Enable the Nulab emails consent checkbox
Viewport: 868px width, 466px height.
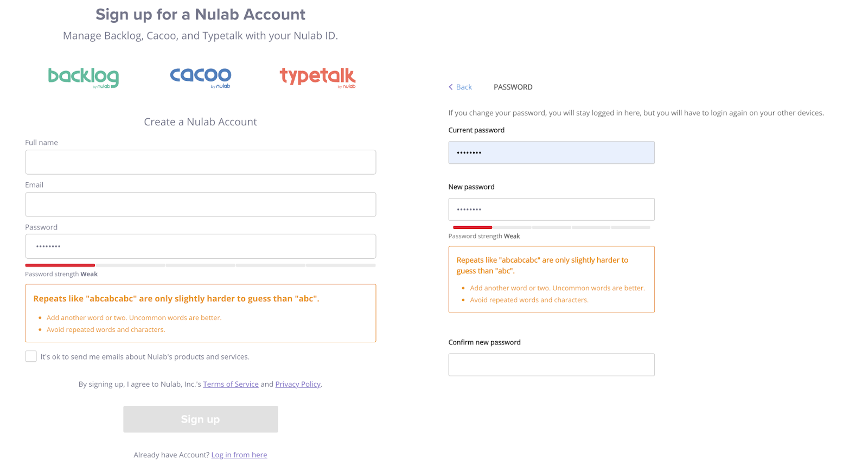pos(31,356)
